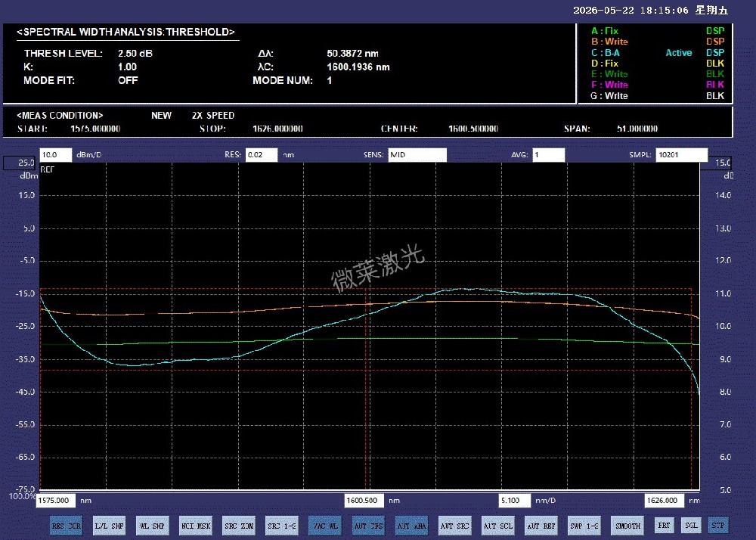The width and height of the screenshot is (756, 540).
Task: Toggle the RES COR button
Action: [x=67, y=526]
